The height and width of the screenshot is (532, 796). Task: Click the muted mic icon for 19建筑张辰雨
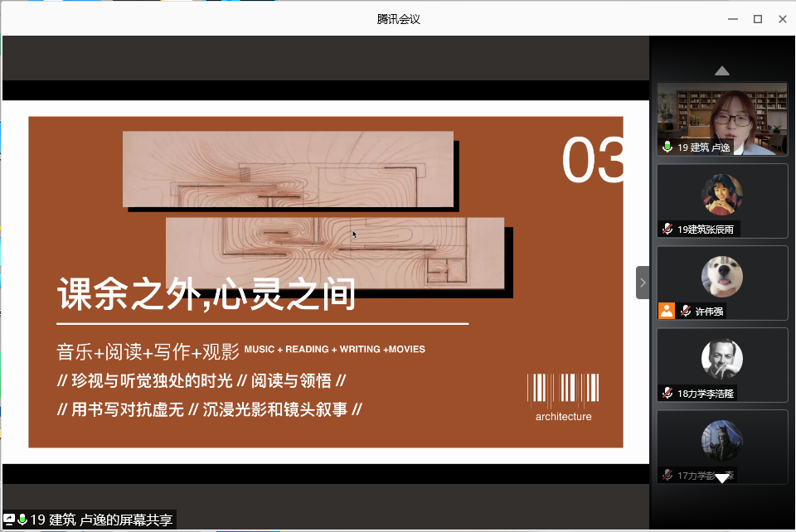[x=667, y=229]
